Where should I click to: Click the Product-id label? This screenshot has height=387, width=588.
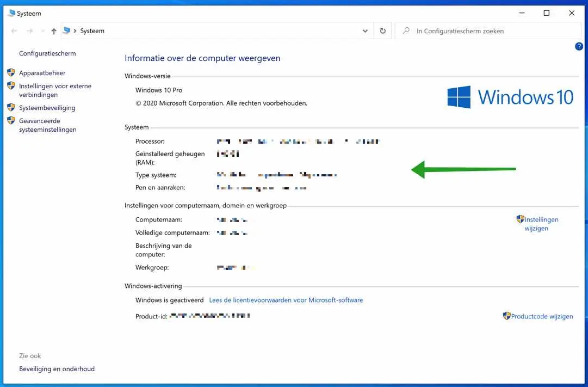(151, 316)
